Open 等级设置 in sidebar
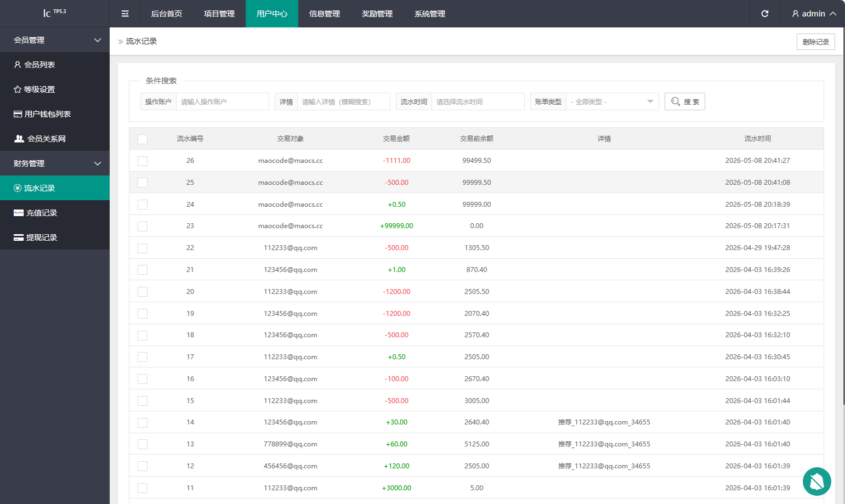This screenshot has width=845, height=504. (55, 89)
